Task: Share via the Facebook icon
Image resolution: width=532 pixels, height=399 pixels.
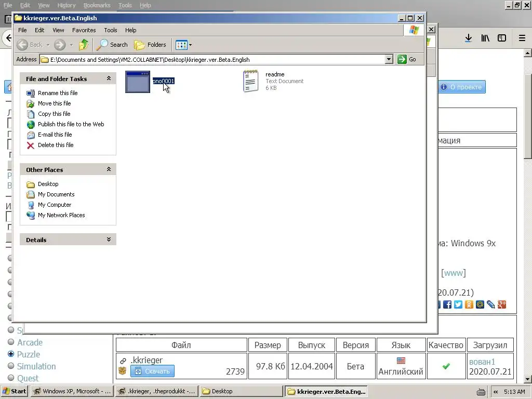Action: coord(447,304)
